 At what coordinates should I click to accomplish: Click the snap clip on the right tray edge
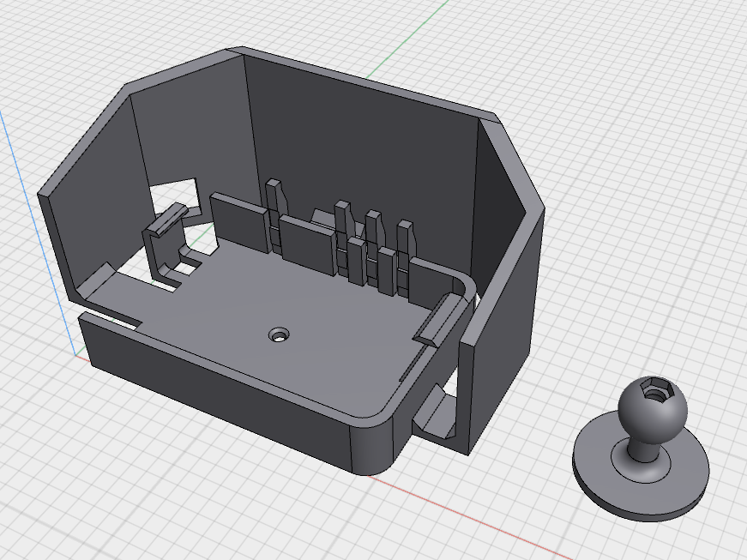click(441, 319)
